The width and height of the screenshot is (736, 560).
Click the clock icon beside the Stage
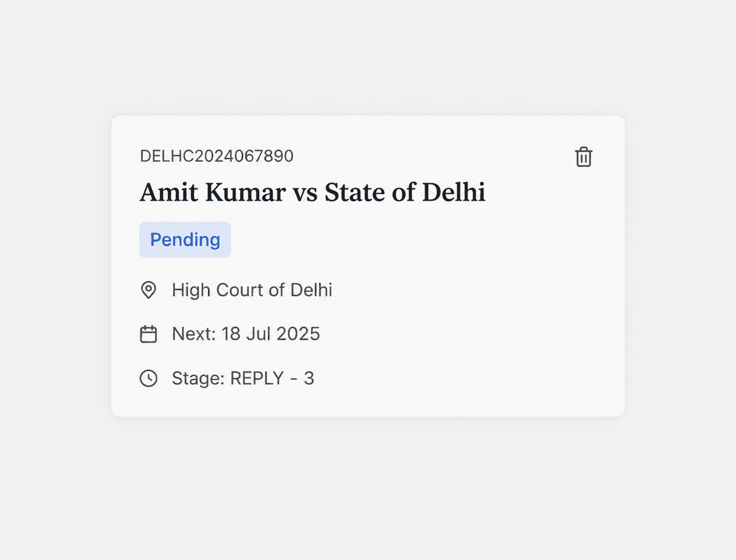tap(149, 378)
